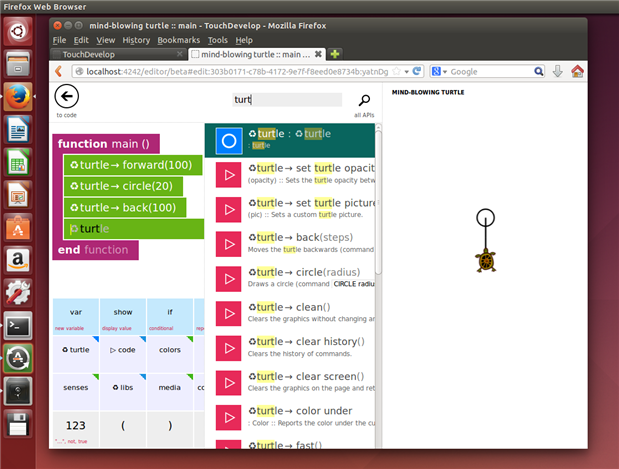Open the search engine dropdown arrow
This screenshot has width=619, height=469.
point(445,72)
